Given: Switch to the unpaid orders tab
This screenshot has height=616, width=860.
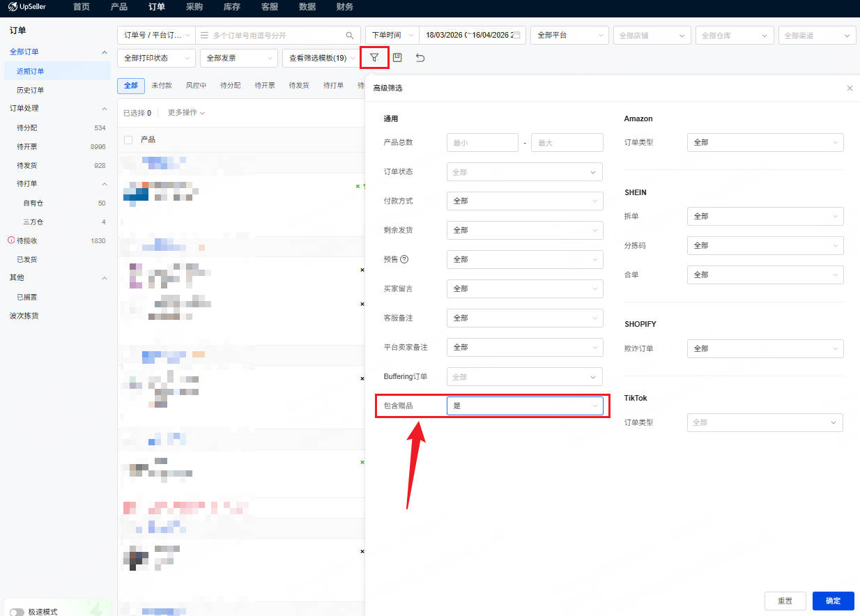Looking at the screenshot, I should click(162, 86).
